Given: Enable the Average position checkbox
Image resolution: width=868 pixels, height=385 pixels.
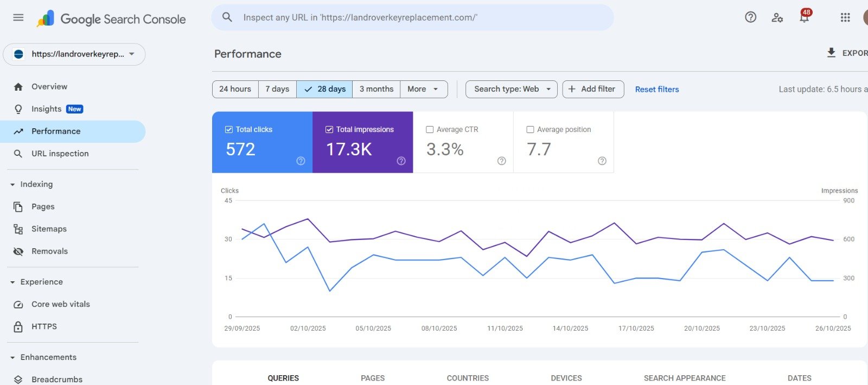Looking at the screenshot, I should pos(530,130).
